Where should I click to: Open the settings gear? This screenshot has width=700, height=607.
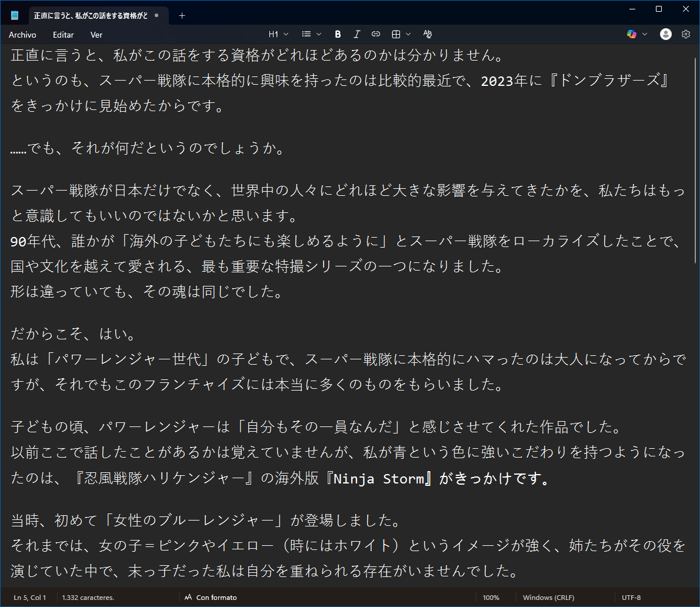click(x=686, y=34)
